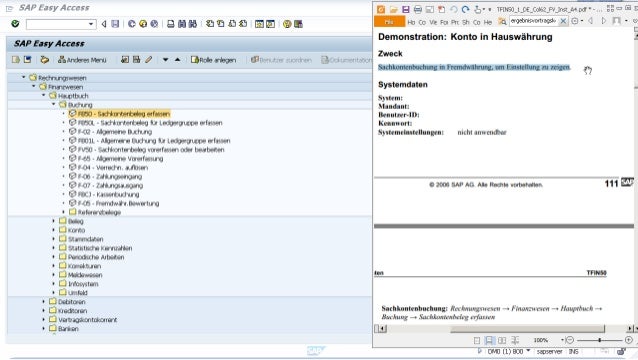Open the SAP command field dropdown
This screenshot has width=638, height=360.
coord(91,24)
